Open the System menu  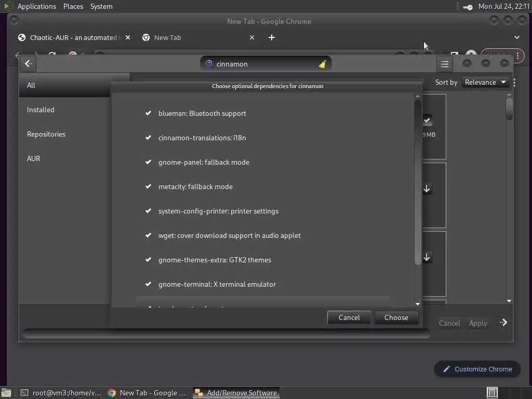point(101,6)
